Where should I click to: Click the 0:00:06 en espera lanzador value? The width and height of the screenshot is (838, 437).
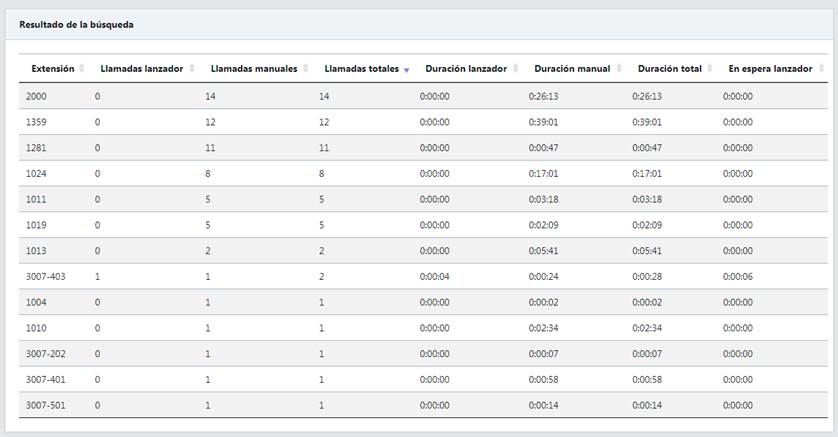[x=737, y=276]
